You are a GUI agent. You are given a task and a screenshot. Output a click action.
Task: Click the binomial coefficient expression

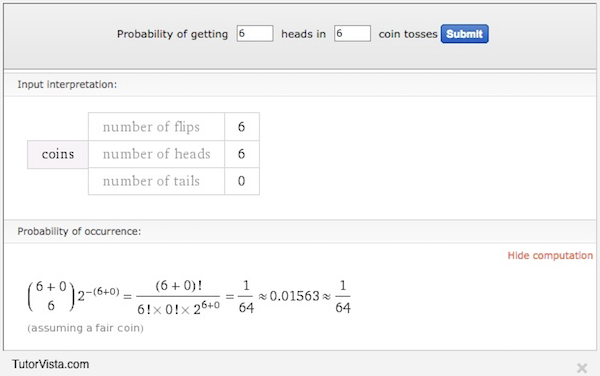click(51, 296)
